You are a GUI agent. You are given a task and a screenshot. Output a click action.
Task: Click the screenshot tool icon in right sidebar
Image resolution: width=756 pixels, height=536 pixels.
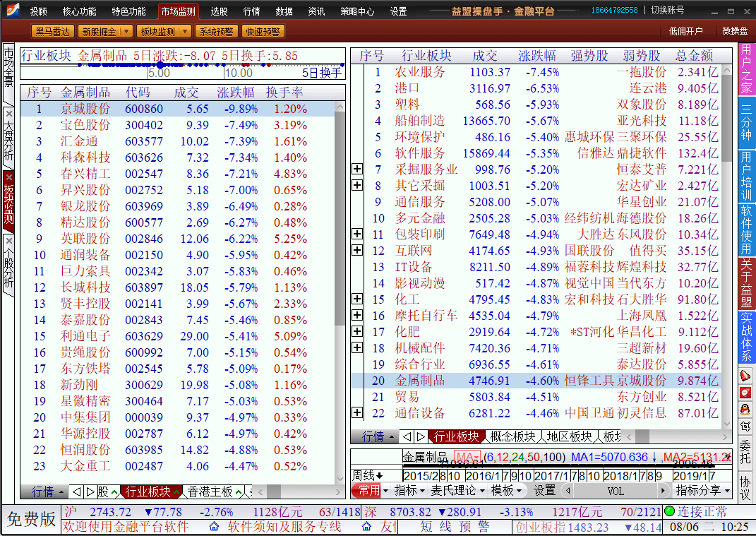745,427
